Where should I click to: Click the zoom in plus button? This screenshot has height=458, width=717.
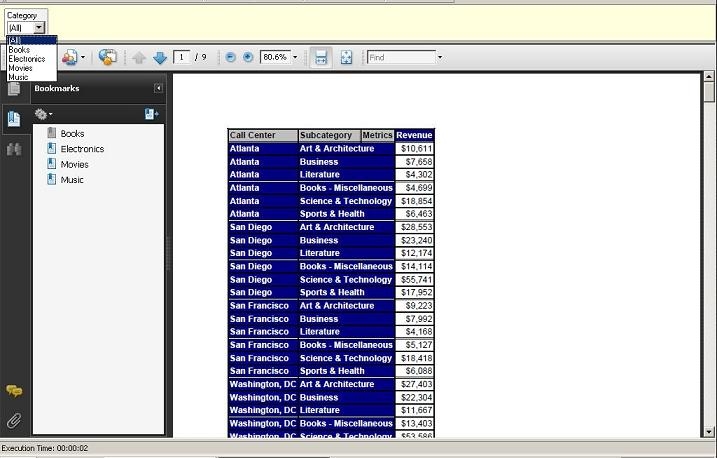click(248, 57)
